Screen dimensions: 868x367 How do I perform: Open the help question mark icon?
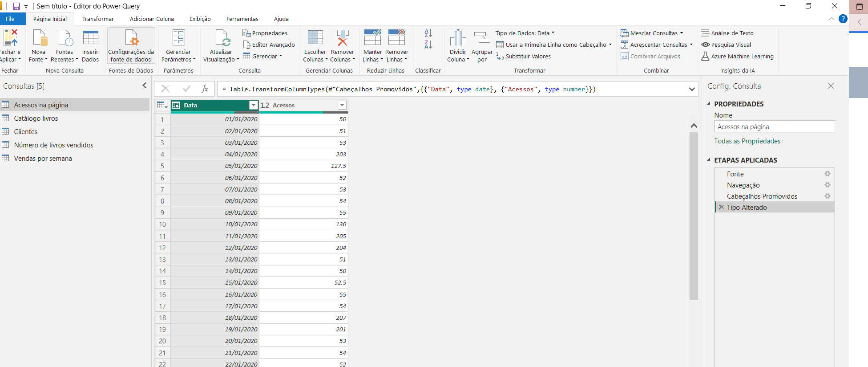pyautogui.click(x=843, y=19)
